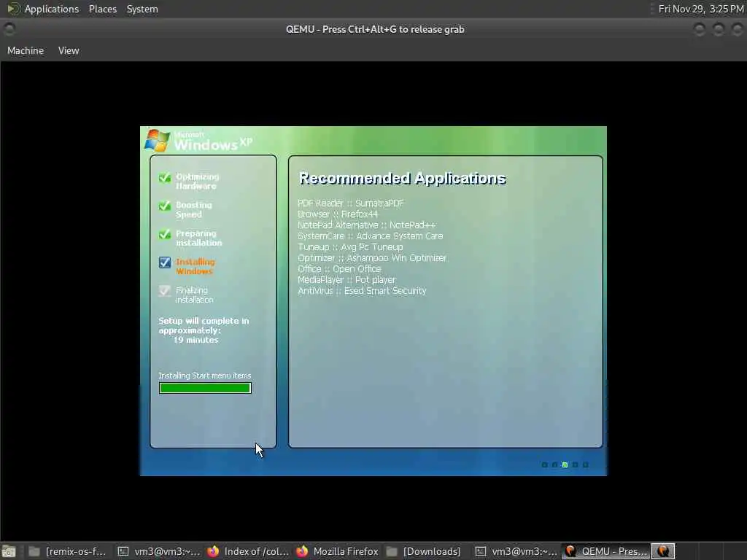
Task: Click the window menu button left of QEMU title
Action: tap(9, 29)
